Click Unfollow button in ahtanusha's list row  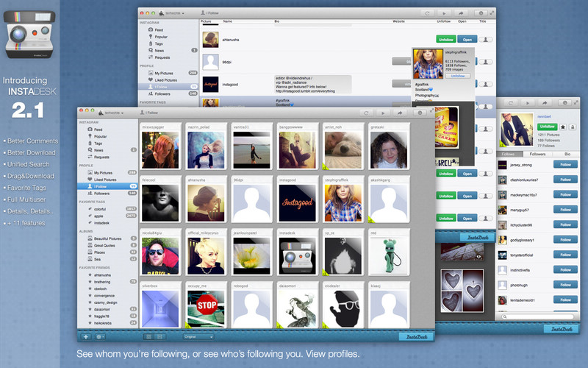click(x=445, y=39)
